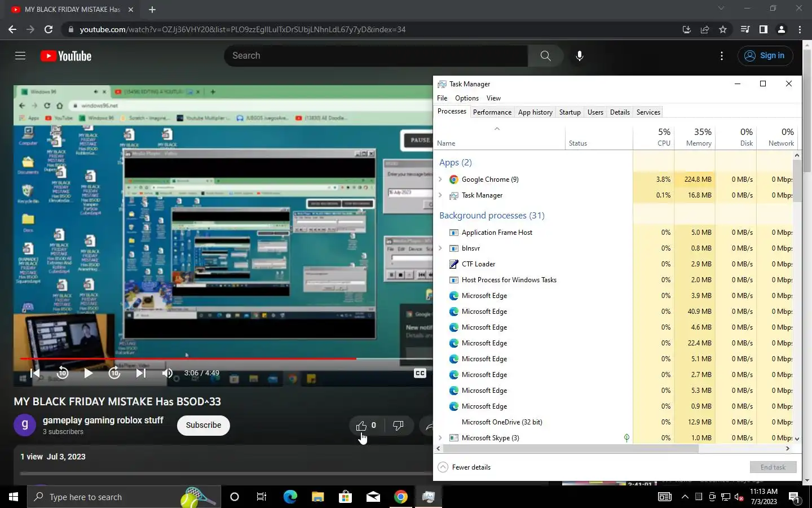The height and width of the screenshot is (508, 812).
Task: Open Chrome side panel
Action: (764, 29)
